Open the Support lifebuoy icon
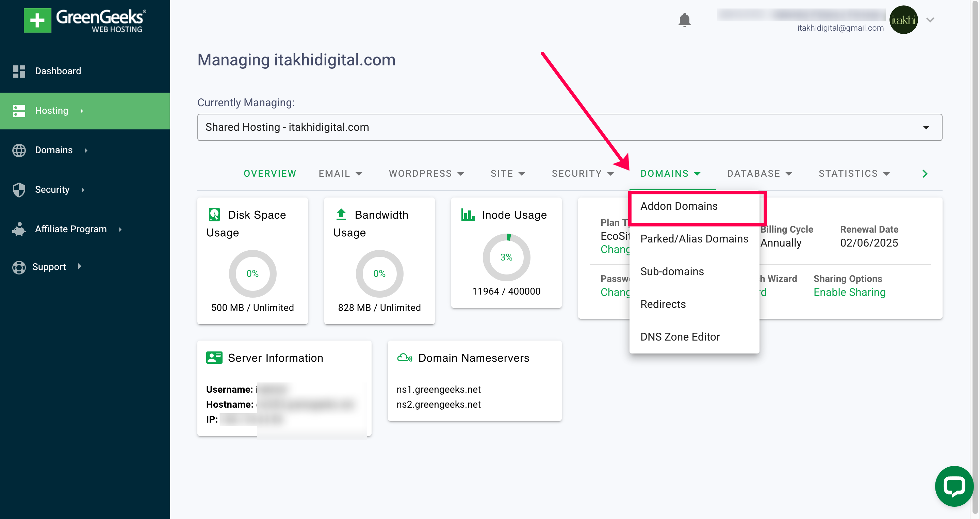Screen dimensions: 980x519 tap(19, 267)
